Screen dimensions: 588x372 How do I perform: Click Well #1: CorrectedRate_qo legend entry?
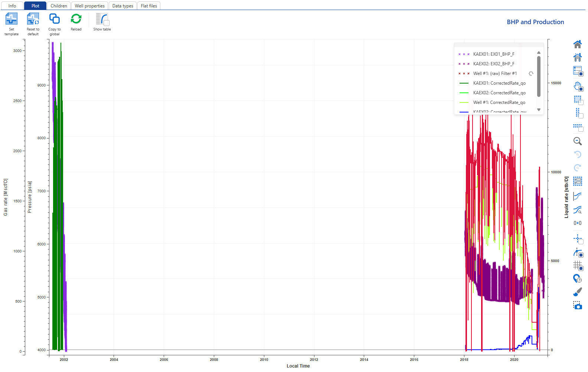click(x=499, y=102)
